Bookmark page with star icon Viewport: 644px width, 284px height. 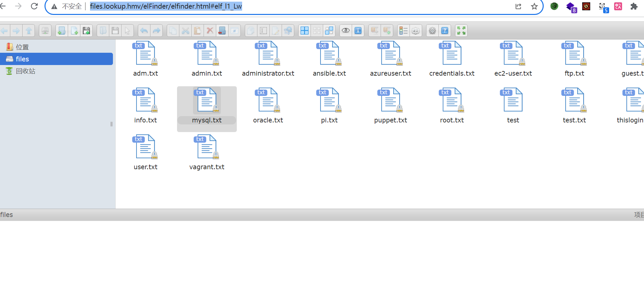coord(534,6)
